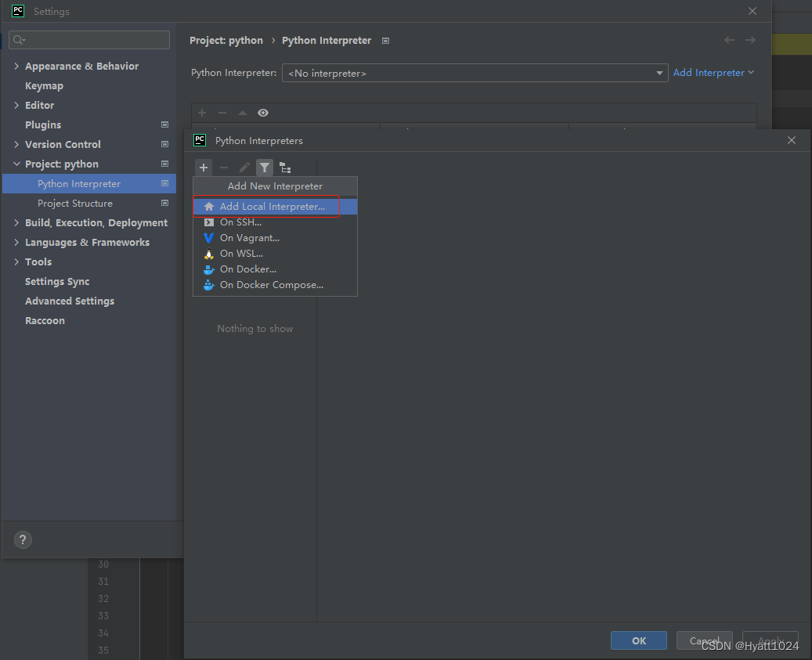The width and height of the screenshot is (812, 660).
Task: Click the project-level icon on Plugins row
Action: coord(164,124)
